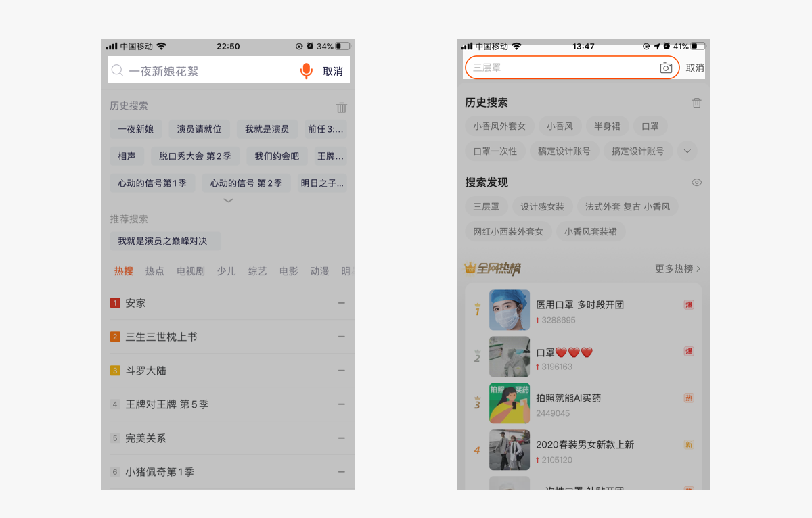This screenshot has width=812, height=518.
Task: Tap the 爆 badge on 医用口罩 item
Action: pos(689,305)
